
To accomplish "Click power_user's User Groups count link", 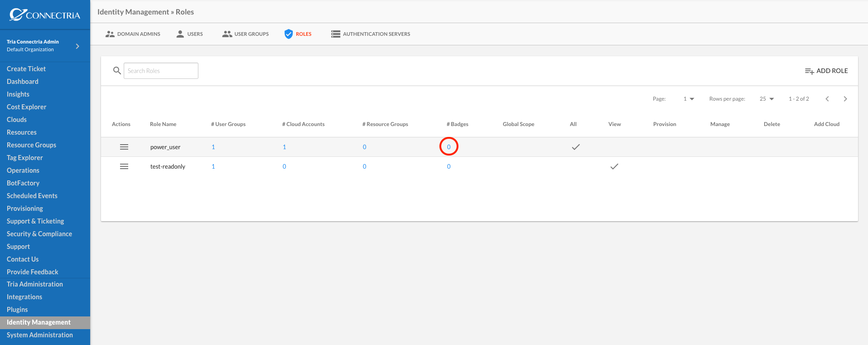I will pos(213,147).
